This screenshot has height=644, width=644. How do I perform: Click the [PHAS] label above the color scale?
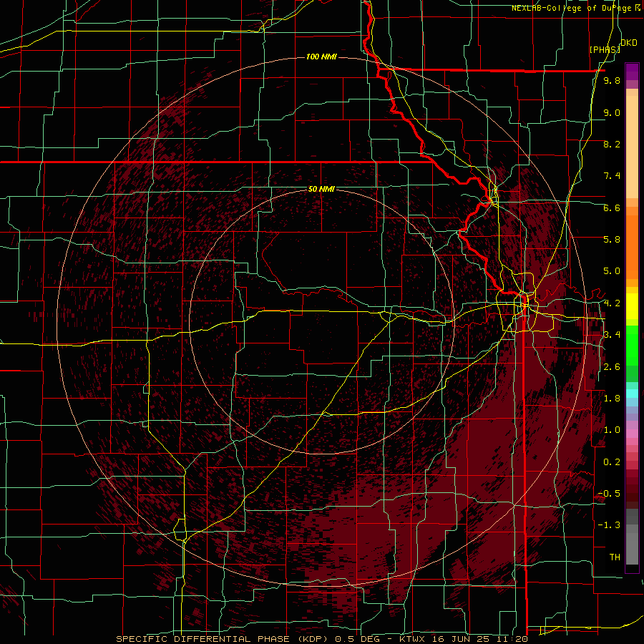pyautogui.click(x=605, y=50)
